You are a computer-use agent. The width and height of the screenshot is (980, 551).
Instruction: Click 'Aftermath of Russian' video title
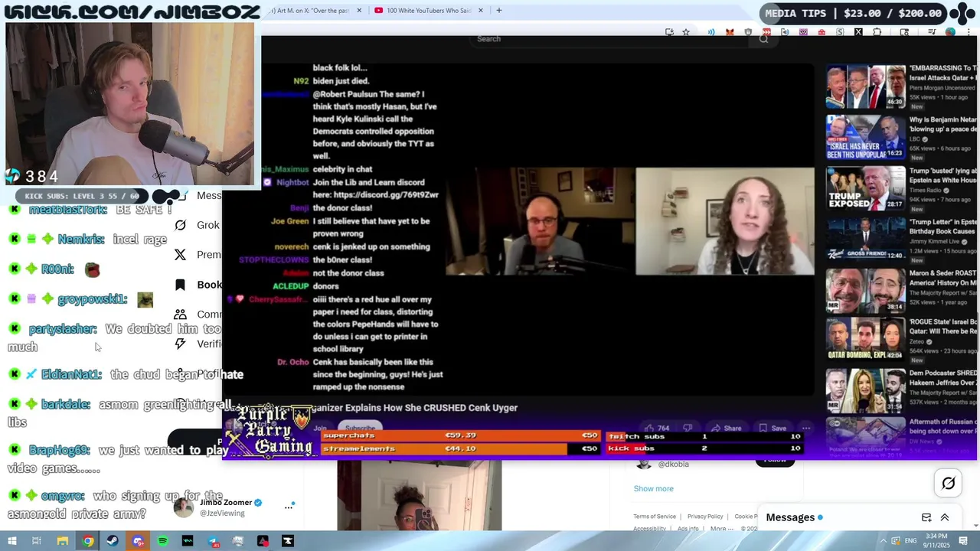pyautogui.click(x=944, y=426)
